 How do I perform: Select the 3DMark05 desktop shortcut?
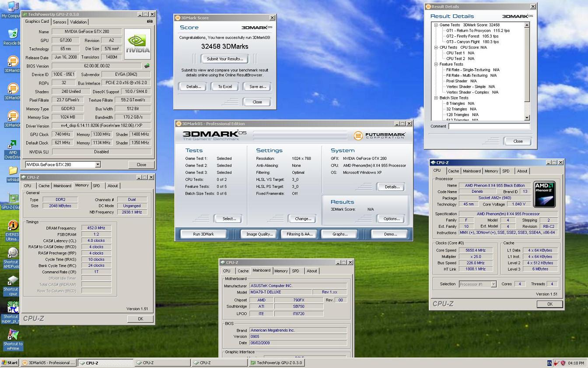point(13,92)
